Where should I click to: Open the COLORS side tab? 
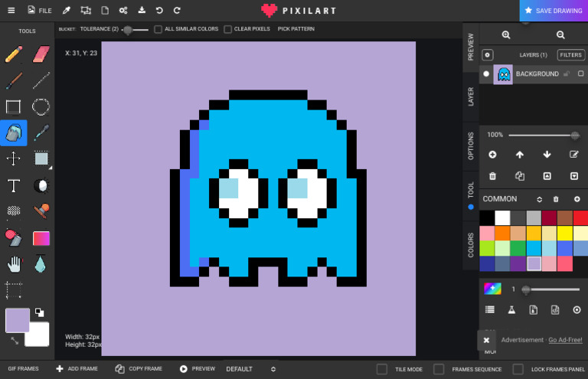click(x=471, y=245)
